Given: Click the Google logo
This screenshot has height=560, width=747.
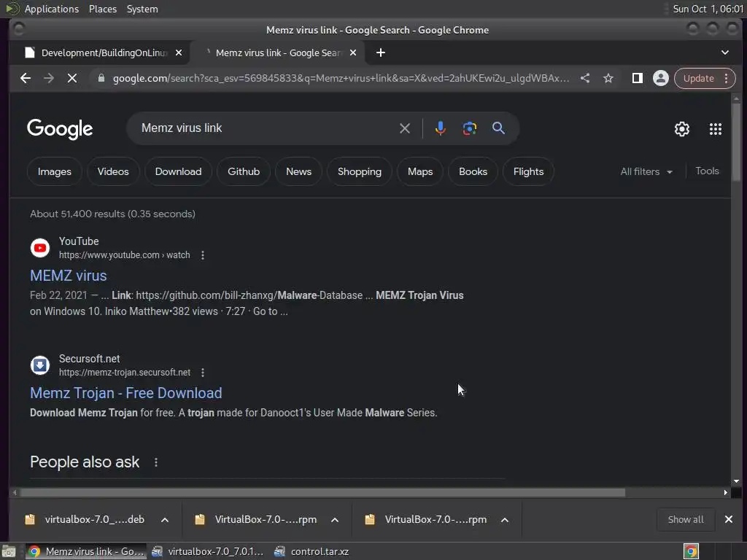Looking at the screenshot, I should point(60,129).
